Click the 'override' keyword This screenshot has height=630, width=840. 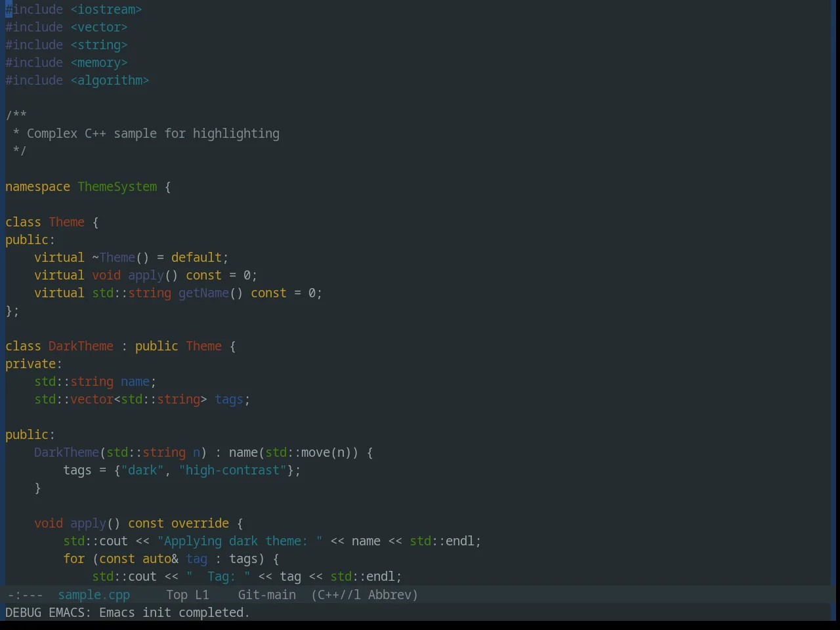[x=200, y=524]
